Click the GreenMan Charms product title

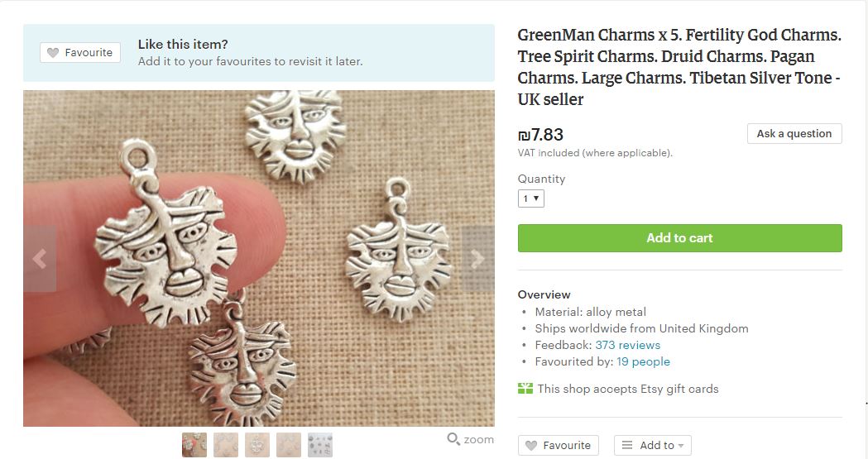(x=679, y=67)
